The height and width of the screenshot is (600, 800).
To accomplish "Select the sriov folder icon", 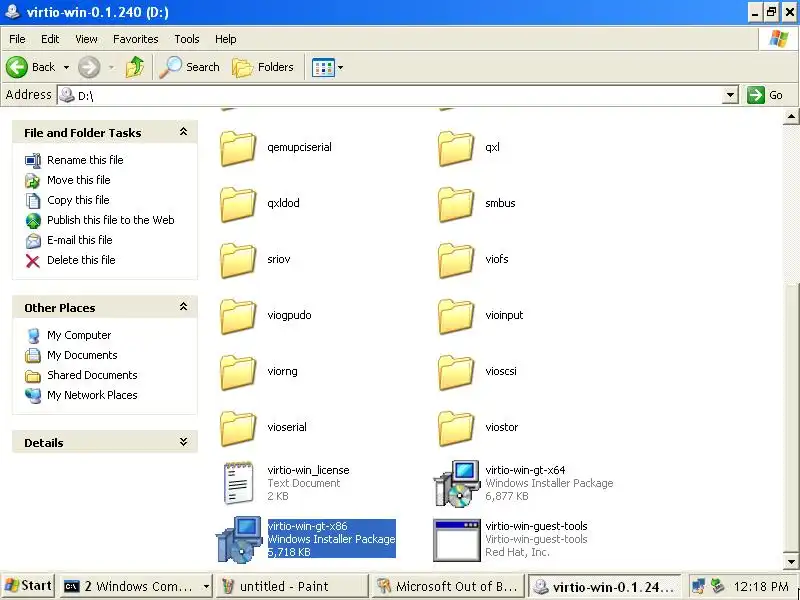I will click(x=238, y=260).
